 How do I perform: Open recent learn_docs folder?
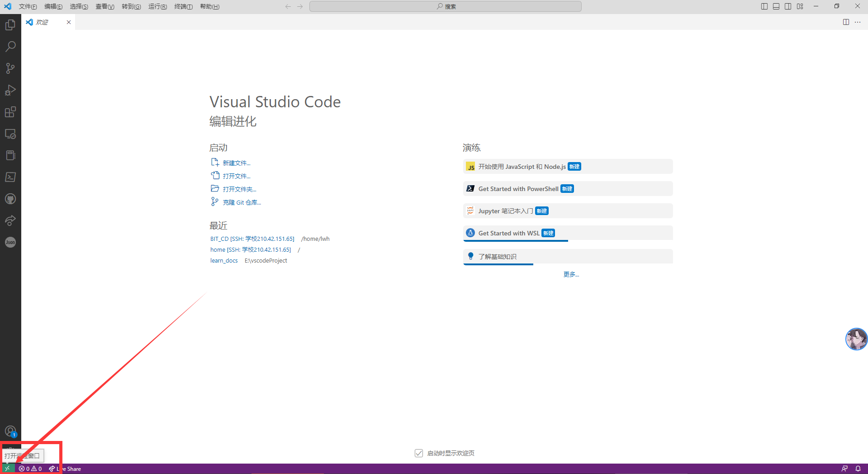(x=224, y=260)
